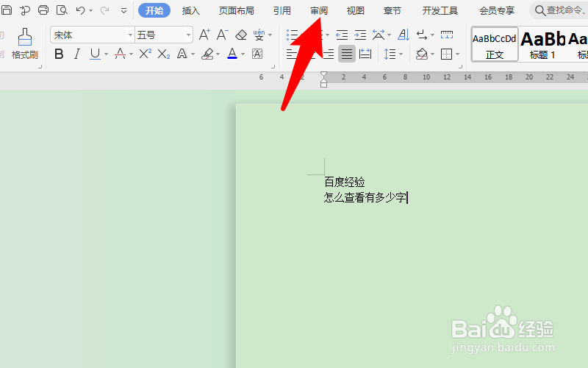Expand the borders dropdown arrow

tap(457, 54)
